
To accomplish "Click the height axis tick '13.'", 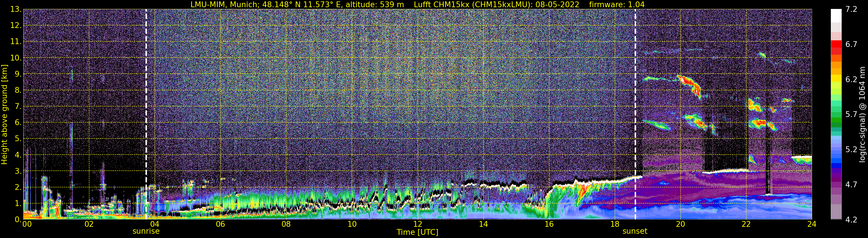I will pos(16,10).
